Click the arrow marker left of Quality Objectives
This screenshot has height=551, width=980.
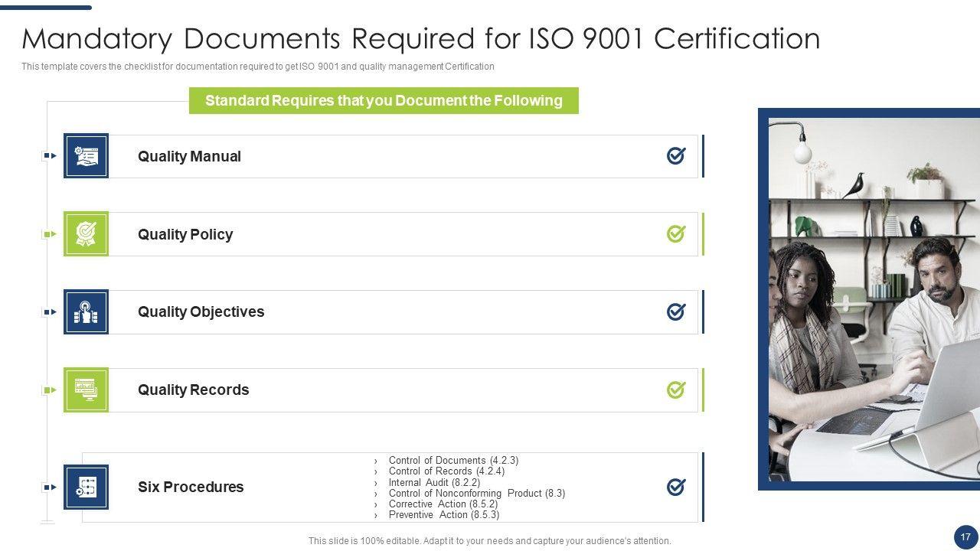point(50,312)
